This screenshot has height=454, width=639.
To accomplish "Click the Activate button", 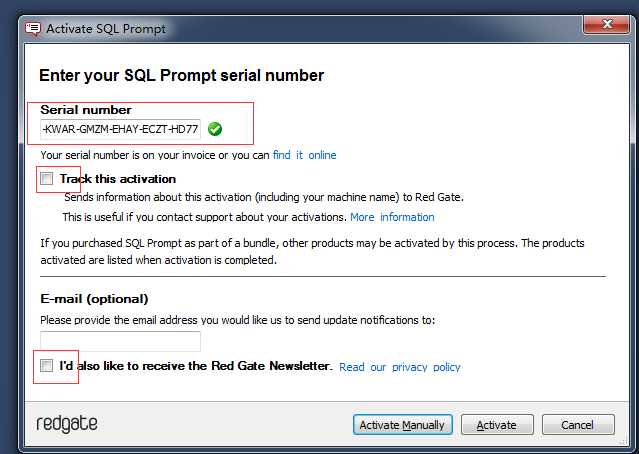I will tap(497, 425).
